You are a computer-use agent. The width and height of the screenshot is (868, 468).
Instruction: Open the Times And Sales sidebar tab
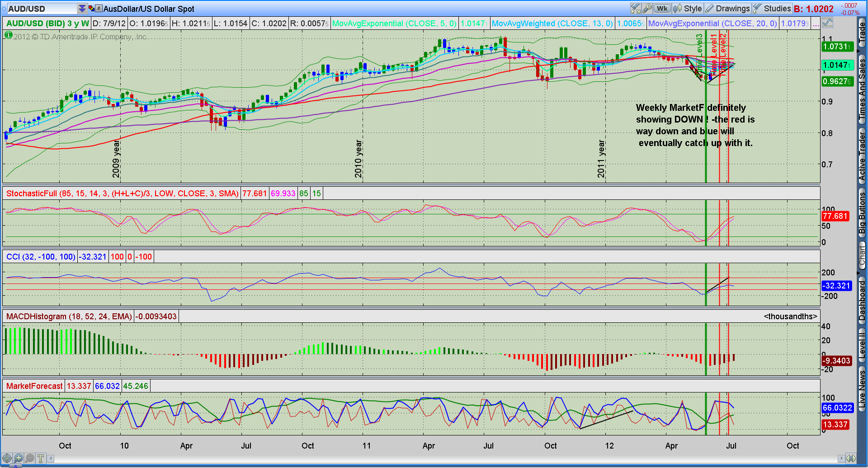point(862,90)
